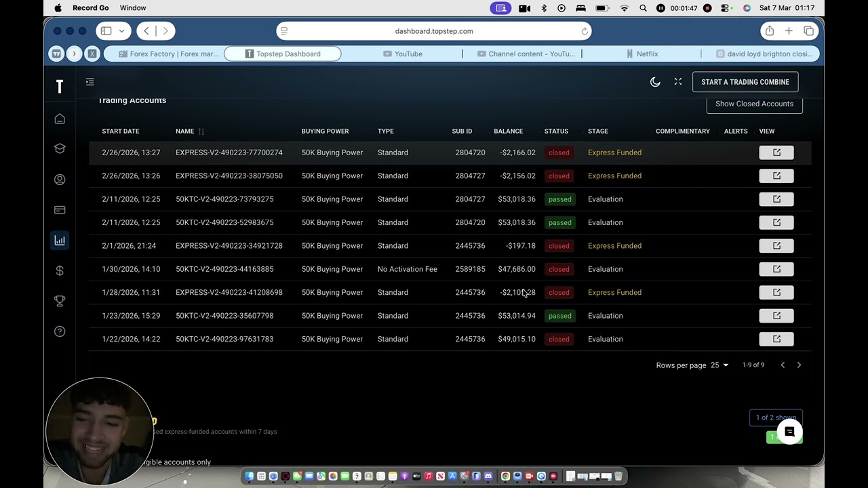View account 50KTC-V2-490223-35607798 details
Image resolution: width=868 pixels, height=488 pixels.
pyautogui.click(x=776, y=316)
